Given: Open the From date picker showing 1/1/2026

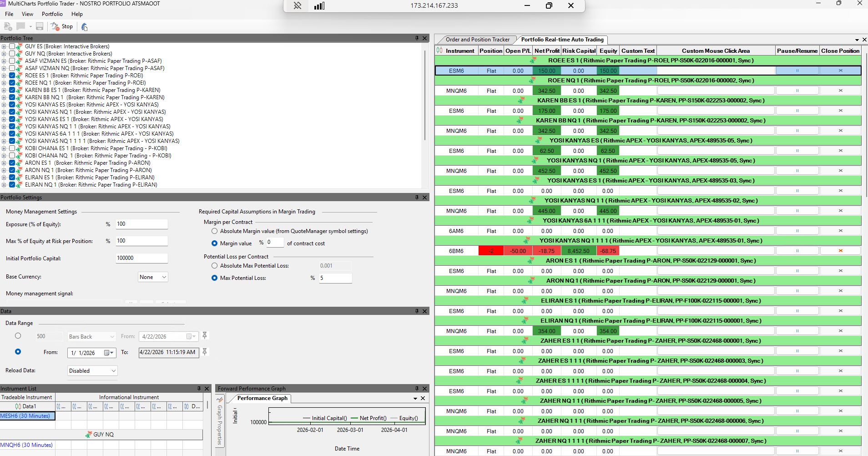Looking at the screenshot, I should [x=109, y=353].
